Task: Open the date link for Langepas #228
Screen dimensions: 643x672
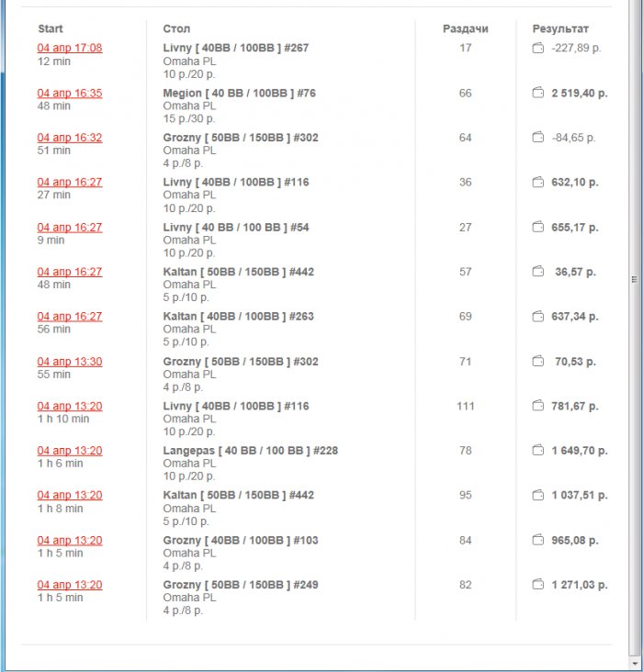Action: (70, 451)
